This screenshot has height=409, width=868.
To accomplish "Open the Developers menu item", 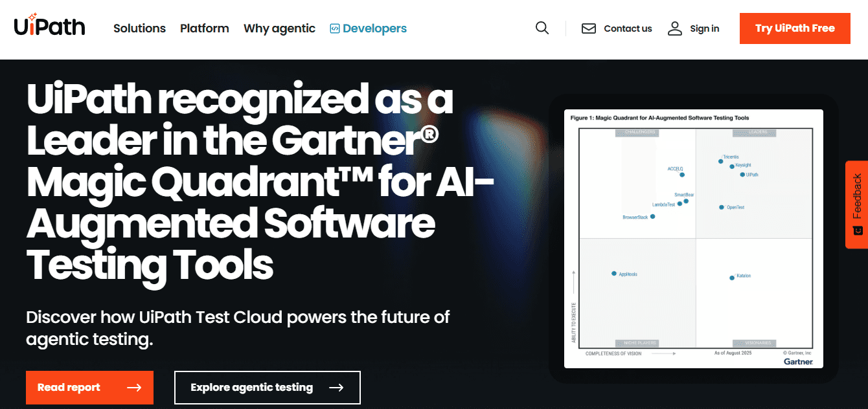I will coord(368,28).
